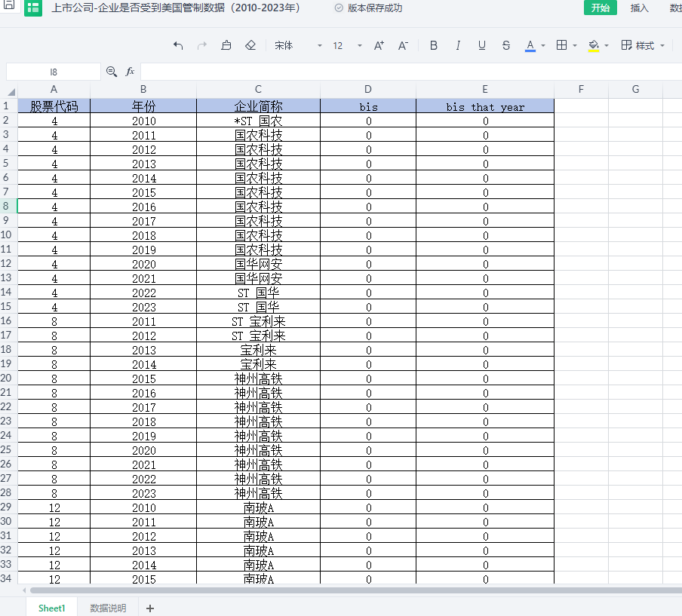Click cell ST 宝利来 in row 16
Viewport: 682px width, 616px height.
click(x=258, y=321)
